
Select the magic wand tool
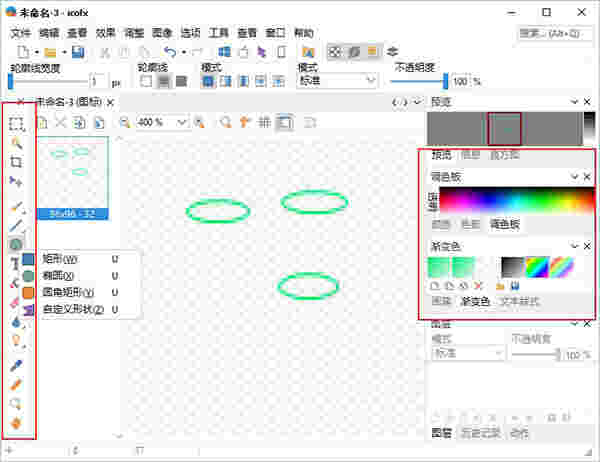tap(16, 144)
